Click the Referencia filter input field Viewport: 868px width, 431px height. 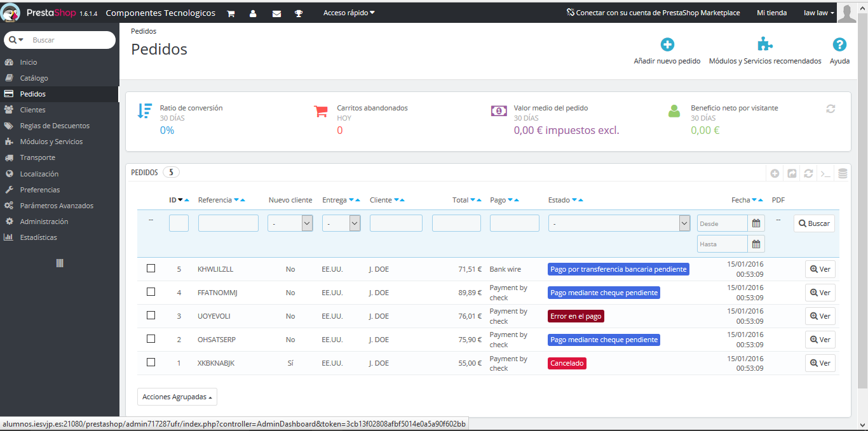pos(228,223)
